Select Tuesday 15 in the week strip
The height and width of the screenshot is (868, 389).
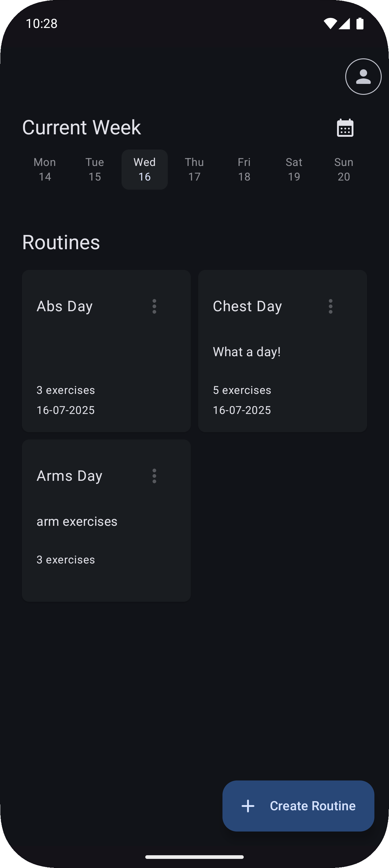coord(95,170)
